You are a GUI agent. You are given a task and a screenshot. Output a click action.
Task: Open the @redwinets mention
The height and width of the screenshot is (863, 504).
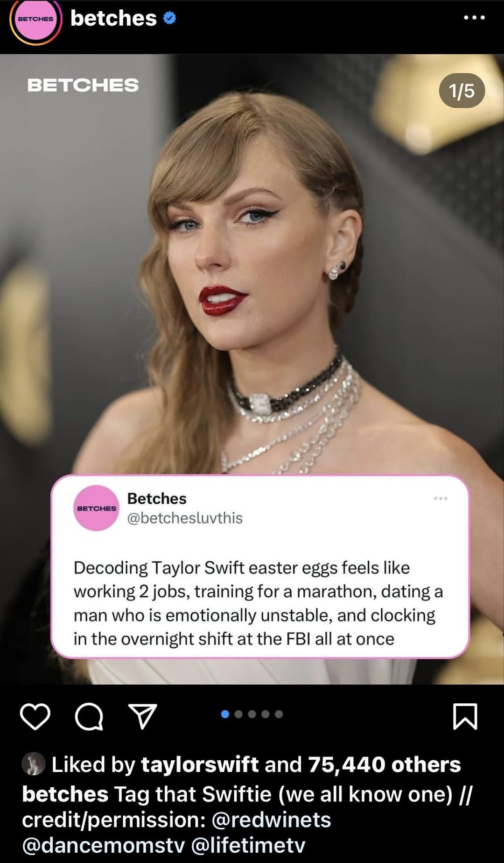271,820
